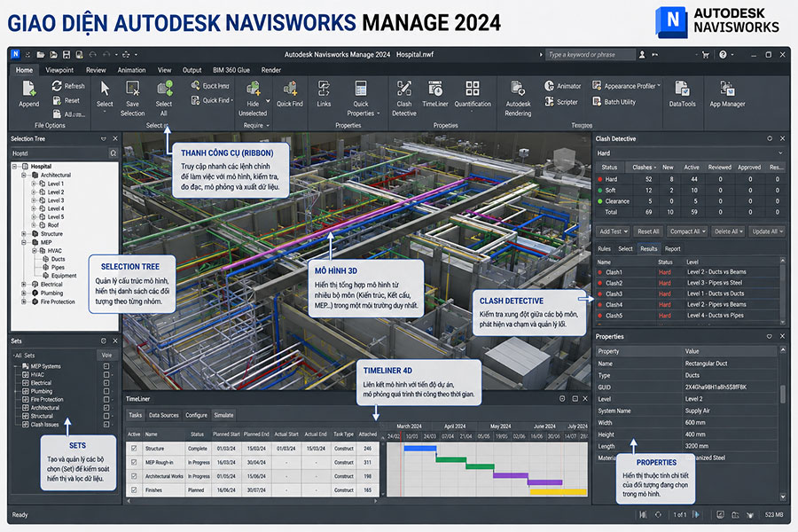Toggle the Finishes task Active checkbox

tap(134, 489)
